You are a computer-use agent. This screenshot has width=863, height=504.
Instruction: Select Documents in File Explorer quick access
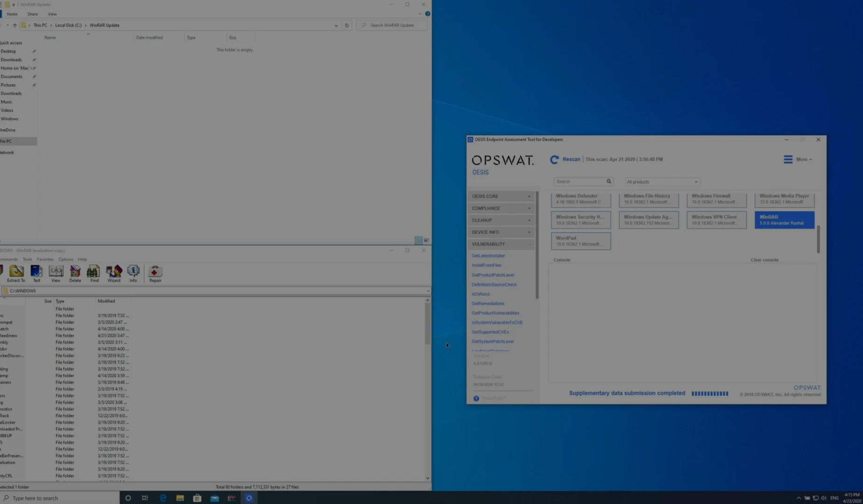pos(11,77)
